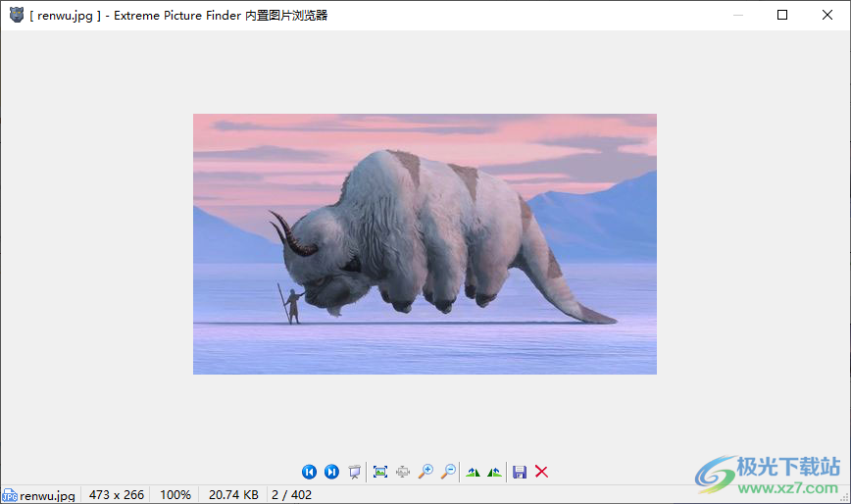Save the image with floppy icon
This screenshot has height=504, width=851.
coord(520,472)
